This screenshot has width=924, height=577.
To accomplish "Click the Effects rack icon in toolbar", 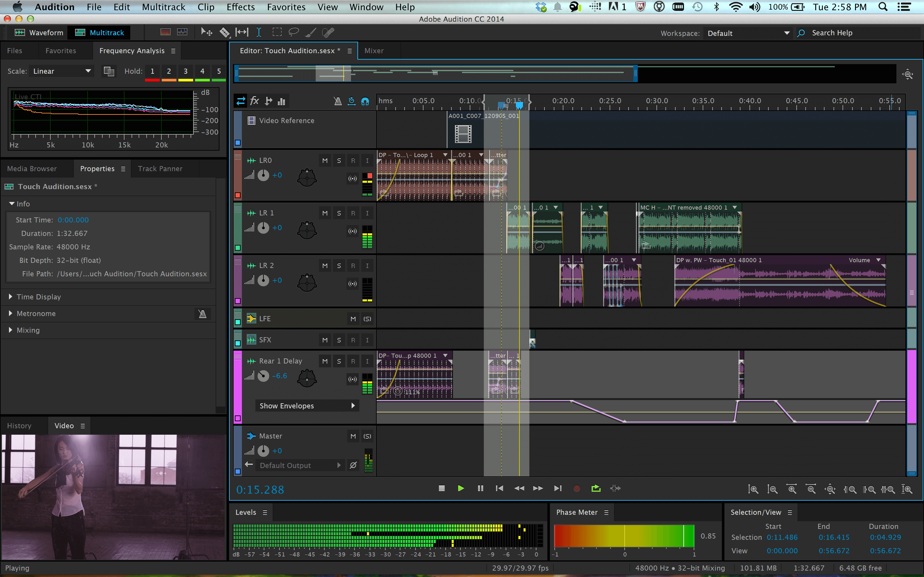I will click(x=255, y=101).
